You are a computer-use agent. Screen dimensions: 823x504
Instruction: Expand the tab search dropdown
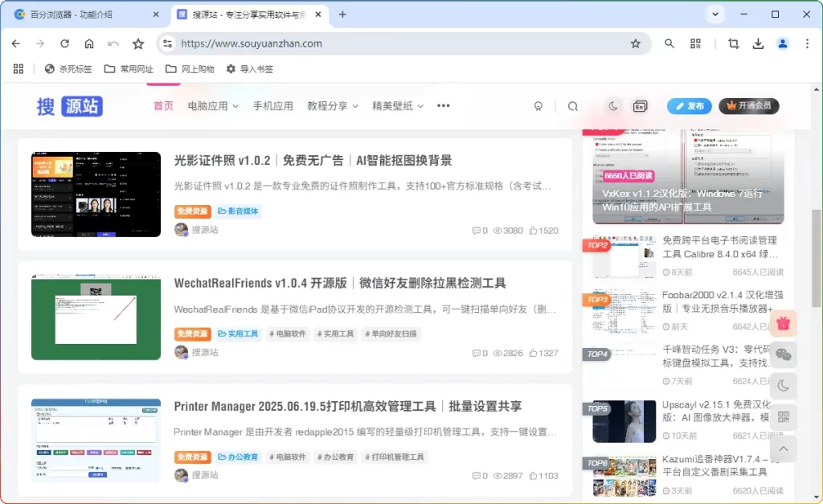pos(714,14)
